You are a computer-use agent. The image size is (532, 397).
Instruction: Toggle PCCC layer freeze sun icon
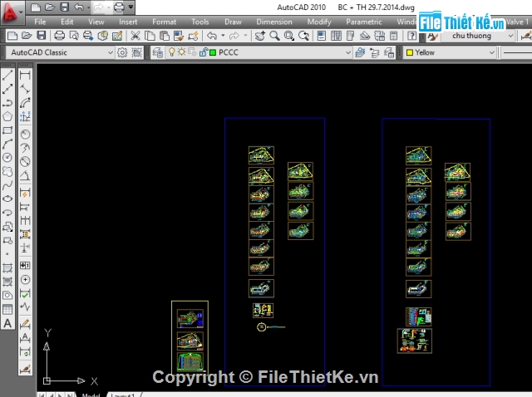click(x=182, y=52)
